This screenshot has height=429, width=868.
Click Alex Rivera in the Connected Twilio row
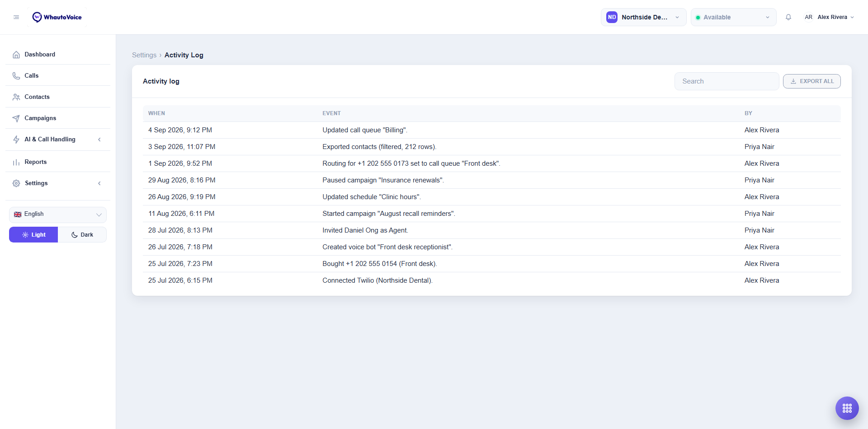coord(762,280)
